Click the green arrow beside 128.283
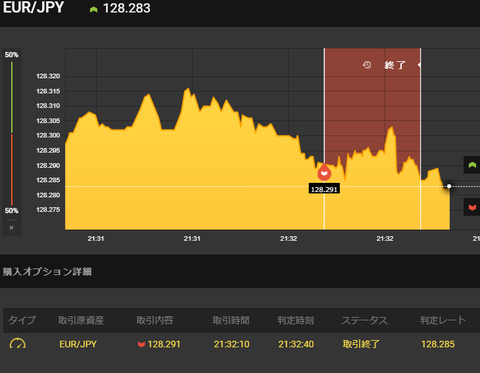Image resolution: width=480 pixels, height=373 pixels. [x=93, y=9]
